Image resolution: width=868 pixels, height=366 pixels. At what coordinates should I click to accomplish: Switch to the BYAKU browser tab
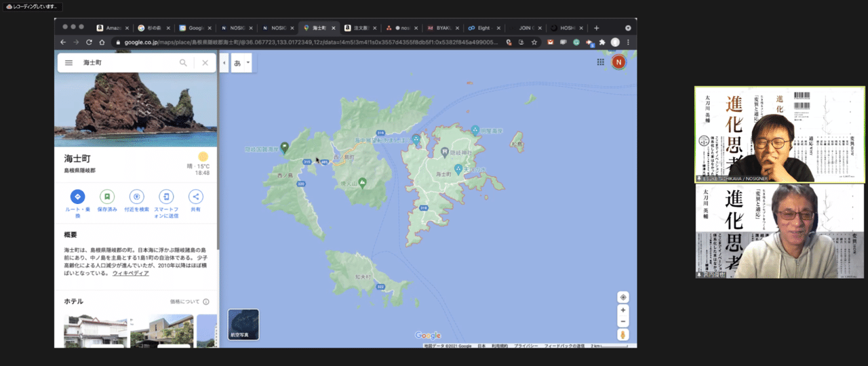443,28
